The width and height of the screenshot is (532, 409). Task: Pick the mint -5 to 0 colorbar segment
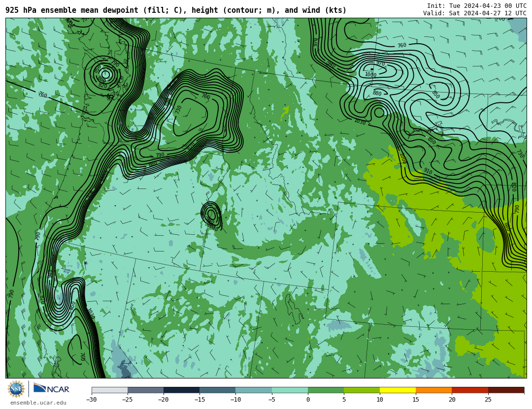(x=290, y=390)
